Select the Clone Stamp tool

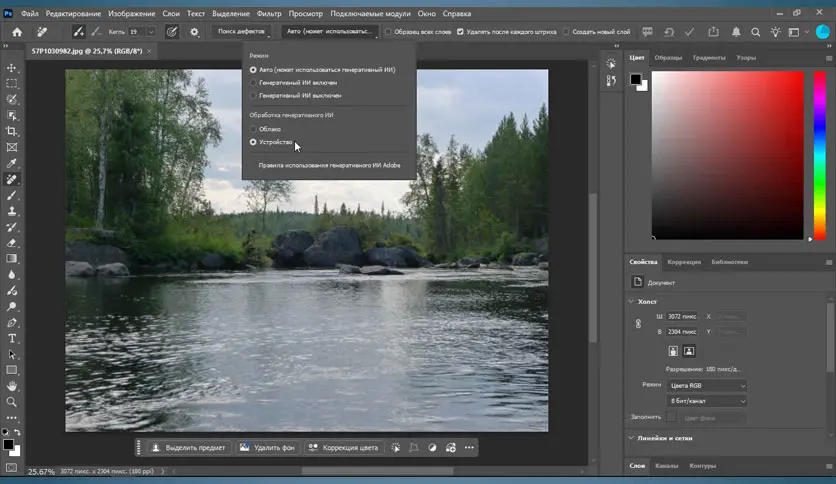tap(11, 211)
